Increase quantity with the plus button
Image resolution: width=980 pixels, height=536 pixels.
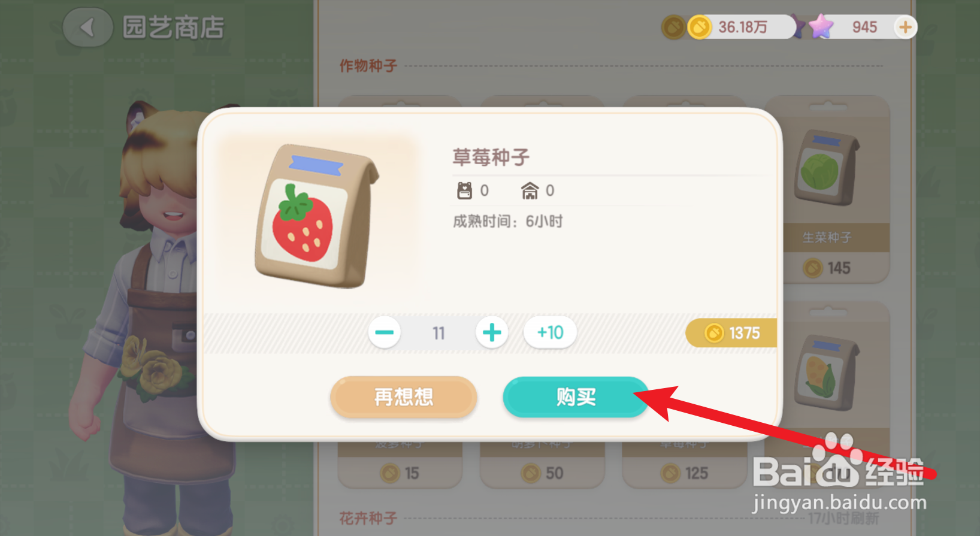tap(492, 332)
